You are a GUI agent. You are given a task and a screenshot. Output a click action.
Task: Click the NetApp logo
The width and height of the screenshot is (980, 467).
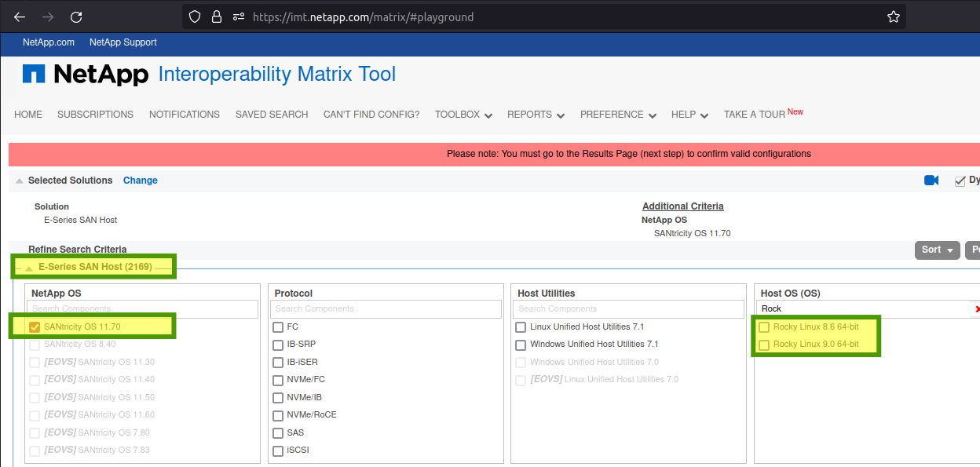pyautogui.click(x=86, y=75)
